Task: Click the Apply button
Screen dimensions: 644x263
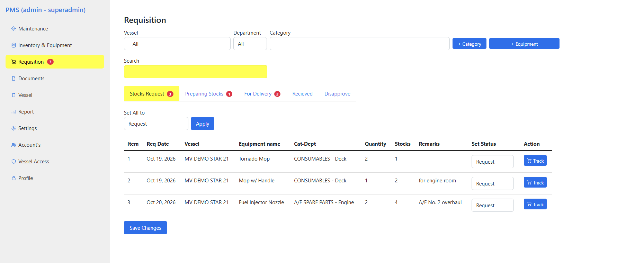Action: [203, 124]
